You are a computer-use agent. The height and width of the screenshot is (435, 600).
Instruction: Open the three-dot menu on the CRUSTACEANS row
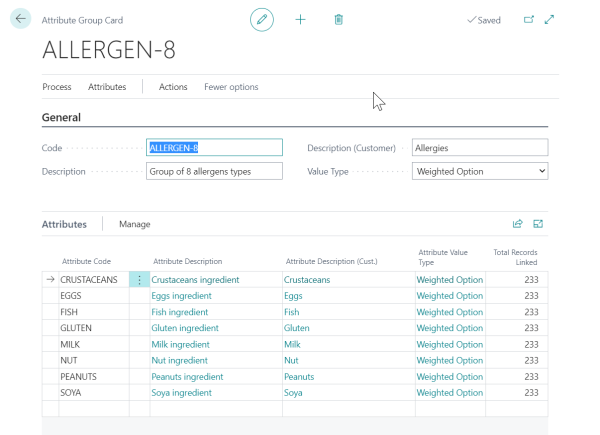click(x=139, y=280)
